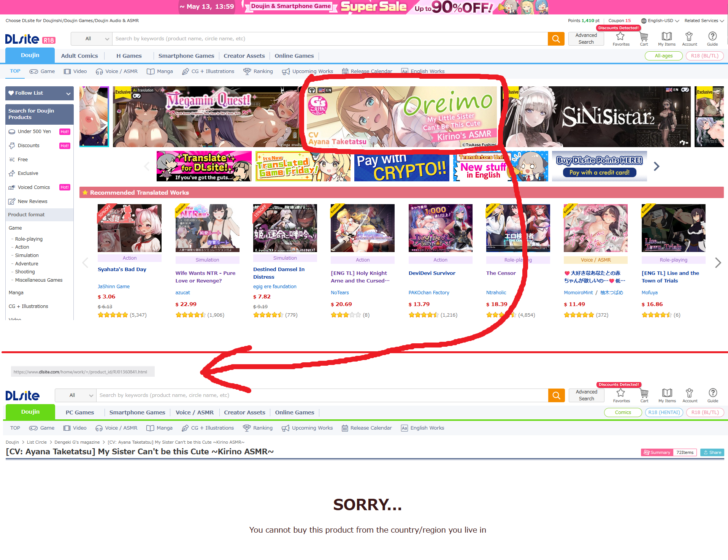Select the Adult Comics tab
This screenshot has height=560, width=728.
(79, 56)
